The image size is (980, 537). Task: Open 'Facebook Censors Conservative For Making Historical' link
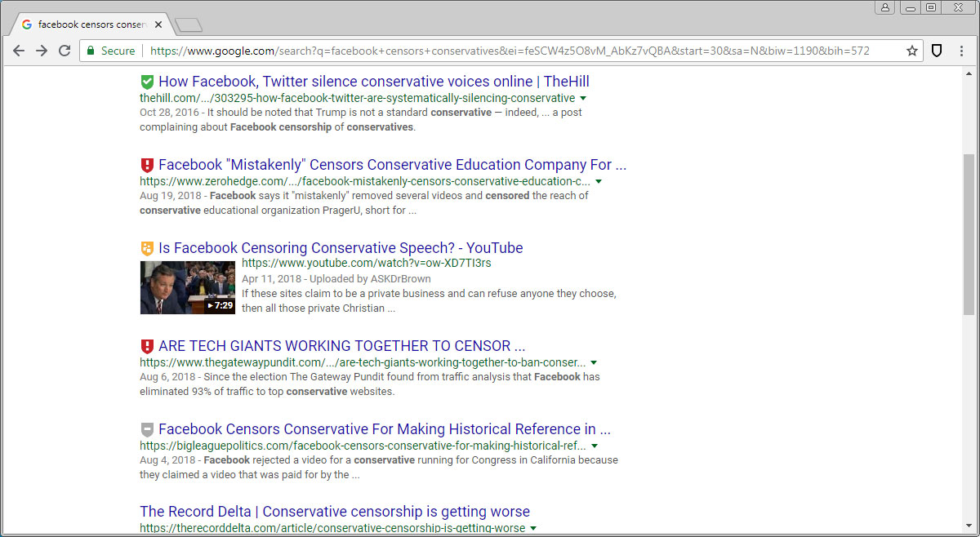click(385, 429)
